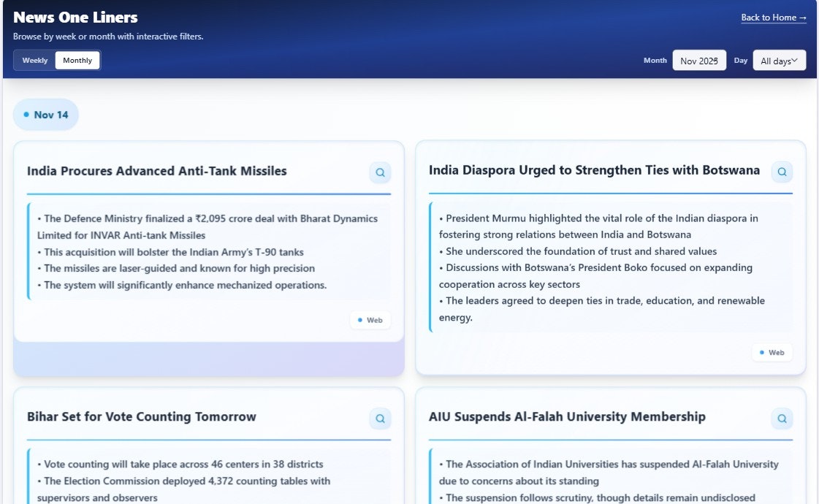
Task: Click headline 'India Procures Advanced Anti-Tank Missiles'
Action: 156,171
